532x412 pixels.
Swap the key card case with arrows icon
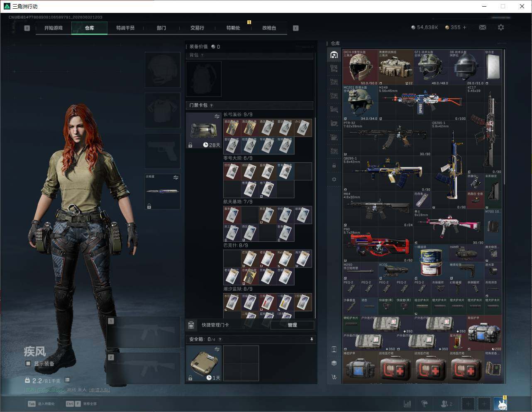click(217, 117)
